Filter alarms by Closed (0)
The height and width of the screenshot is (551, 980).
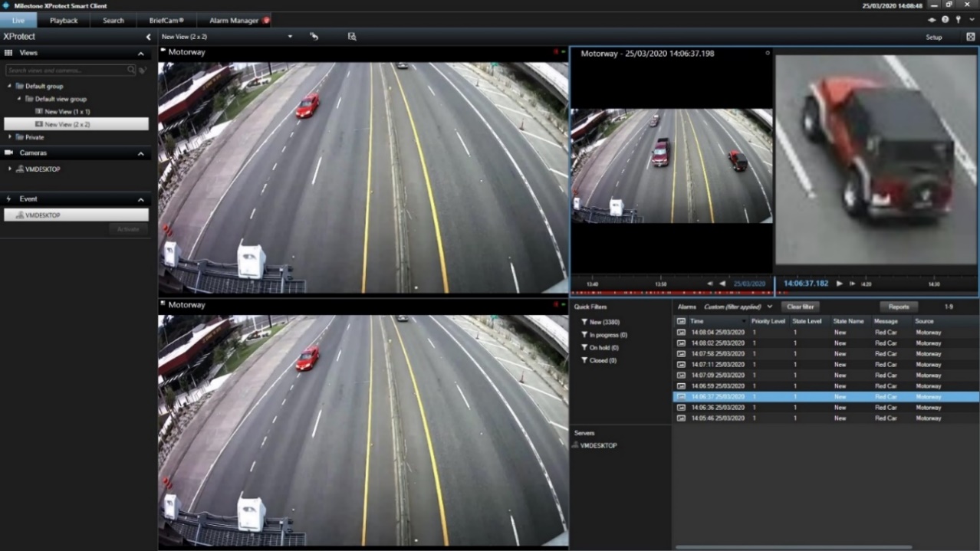tap(598, 360)
